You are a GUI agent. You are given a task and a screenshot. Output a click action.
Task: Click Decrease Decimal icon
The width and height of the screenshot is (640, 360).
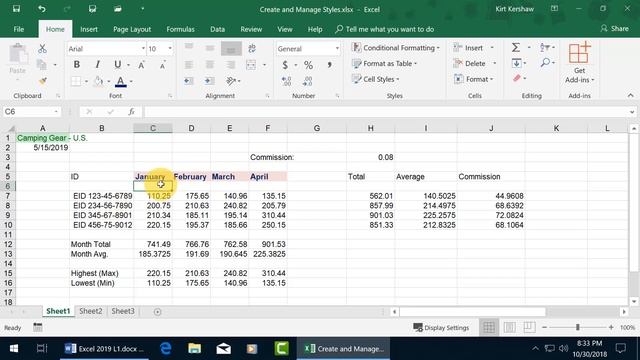point(308,81)
